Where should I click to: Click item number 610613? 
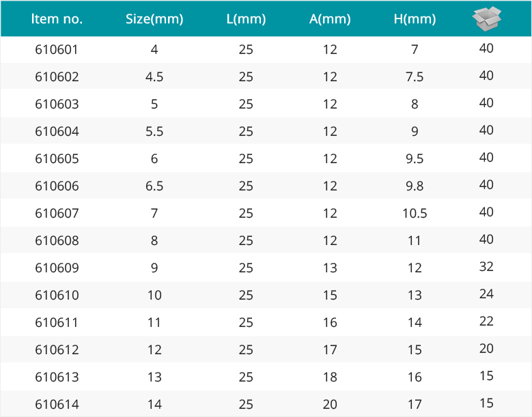click(x=57, y=377)
